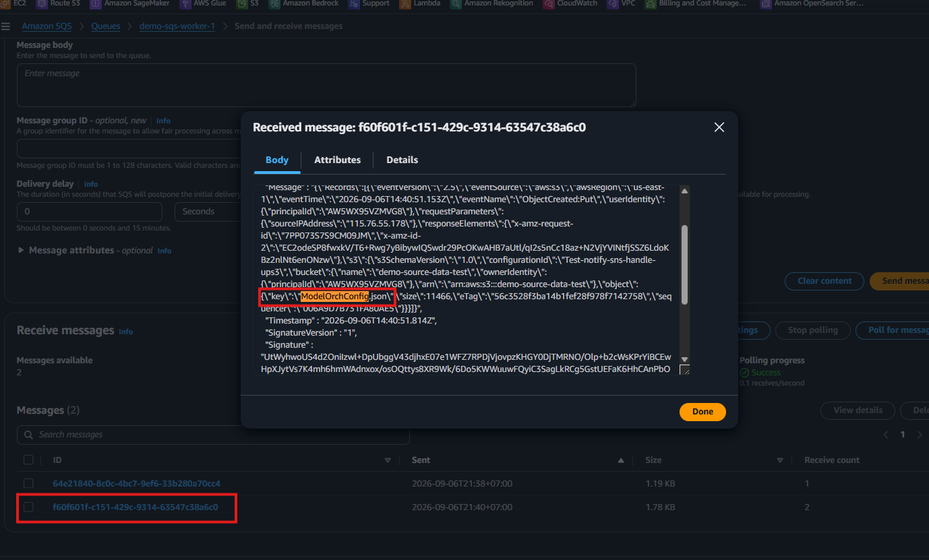This screenshot has width=929, height=560.
Task: Click the 2026-09-06T21:38+07:00 sent cell
Action: (x=462, y=483)
